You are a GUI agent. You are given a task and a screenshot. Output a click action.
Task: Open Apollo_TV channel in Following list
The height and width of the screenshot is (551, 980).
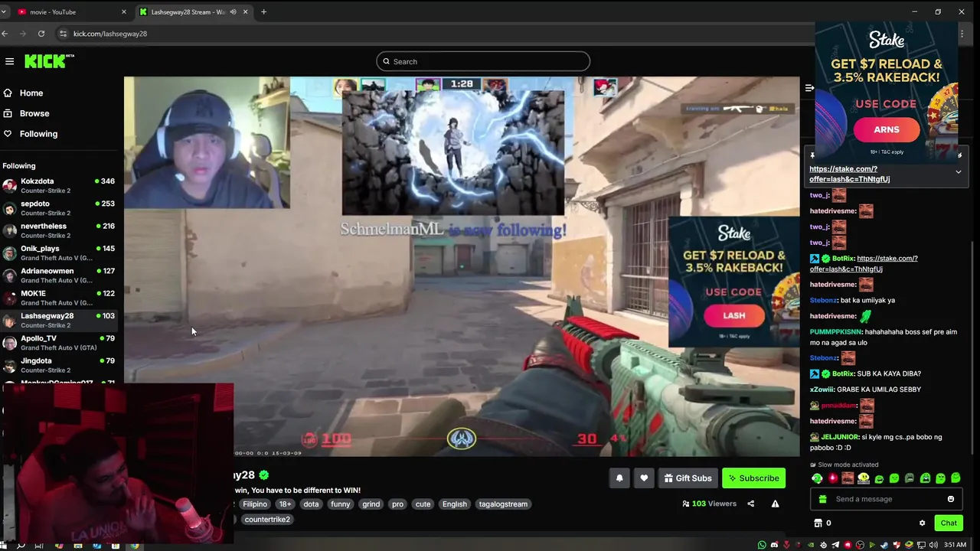[x=58, y=343]
